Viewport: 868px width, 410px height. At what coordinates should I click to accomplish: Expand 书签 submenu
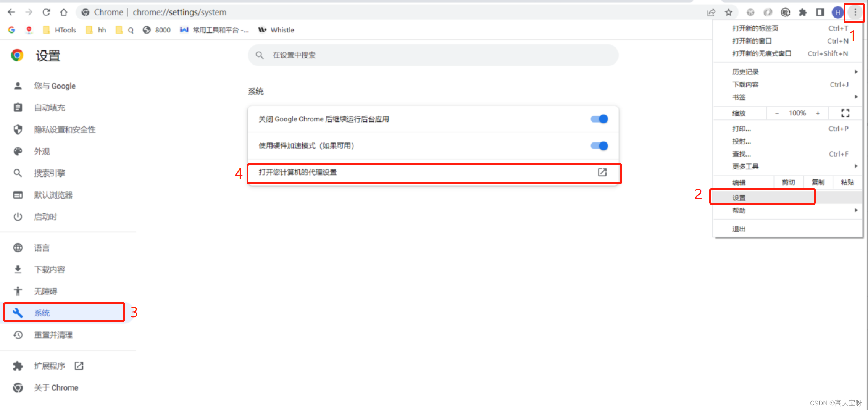tap(788, 97)
